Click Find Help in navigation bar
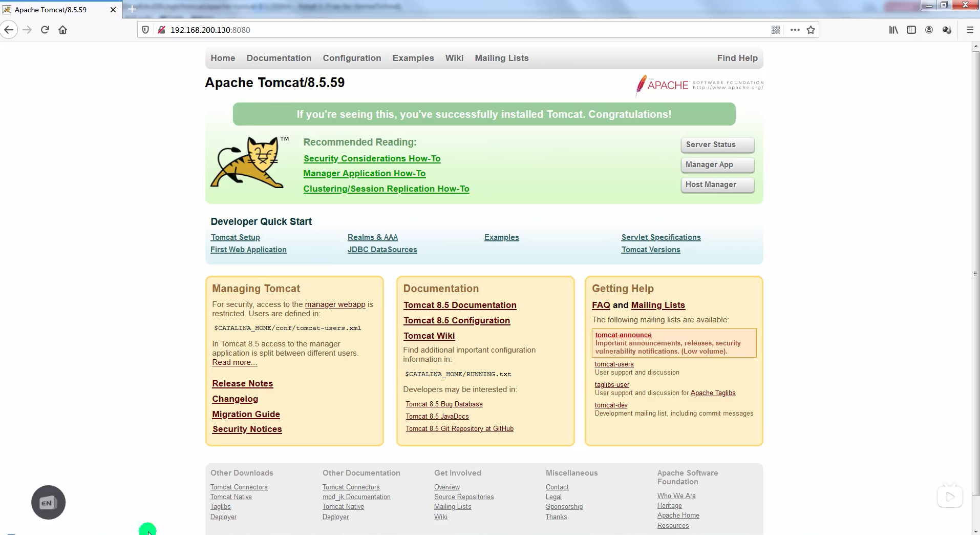980x535 pixels. (737, 58)
